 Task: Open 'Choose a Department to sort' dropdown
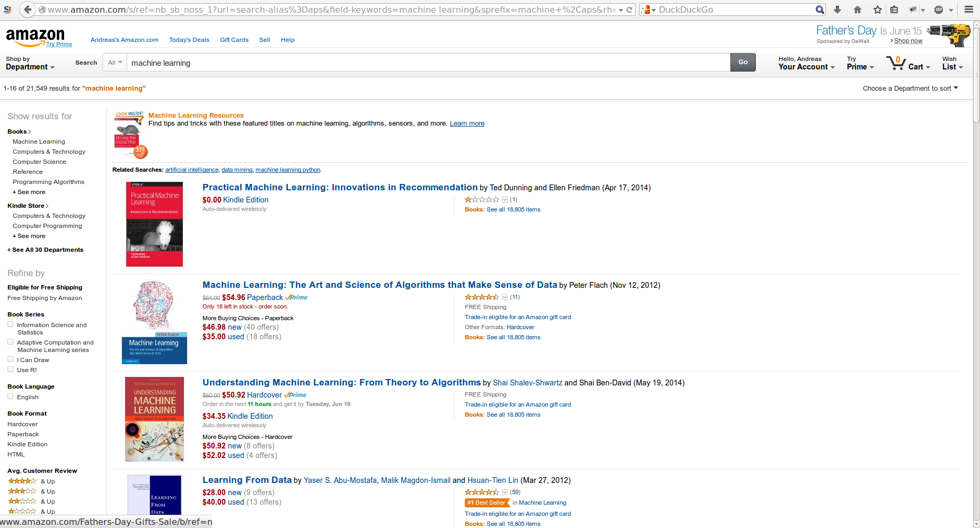click(x=911, y=88)
